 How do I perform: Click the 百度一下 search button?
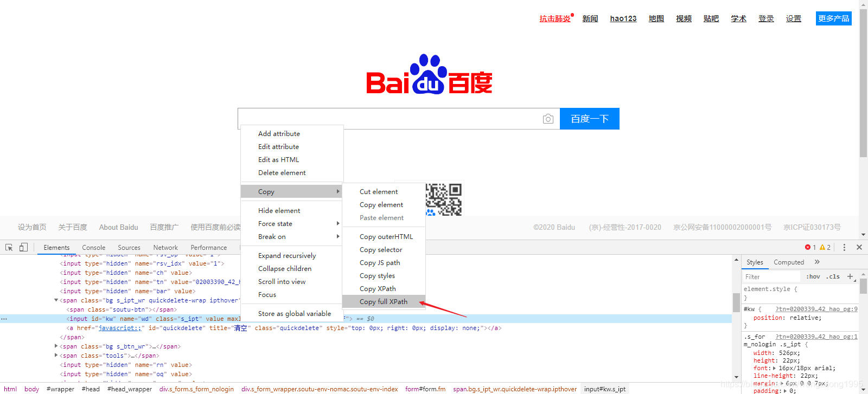click(x=590, y=119)
